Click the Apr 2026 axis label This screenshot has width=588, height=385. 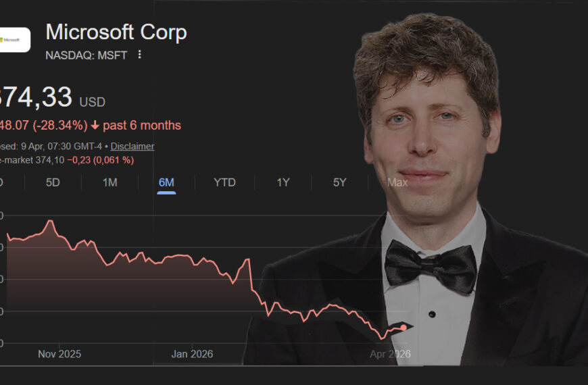[x=390, y=354]
